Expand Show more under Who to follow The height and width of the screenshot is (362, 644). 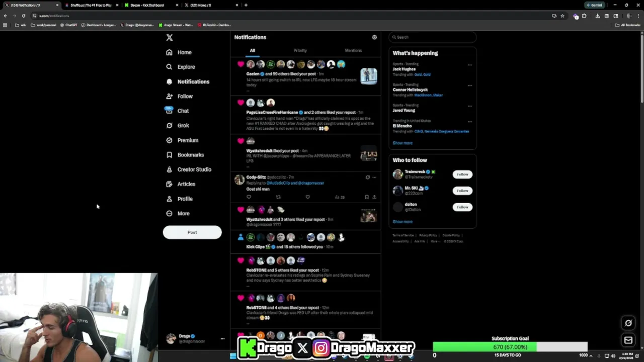click(x=403, y=222)
